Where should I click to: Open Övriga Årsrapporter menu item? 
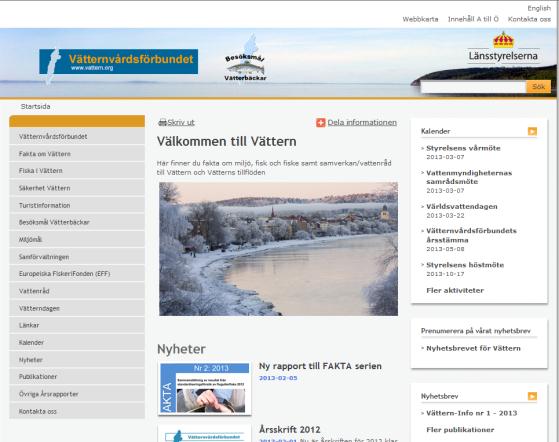point(77,394)
